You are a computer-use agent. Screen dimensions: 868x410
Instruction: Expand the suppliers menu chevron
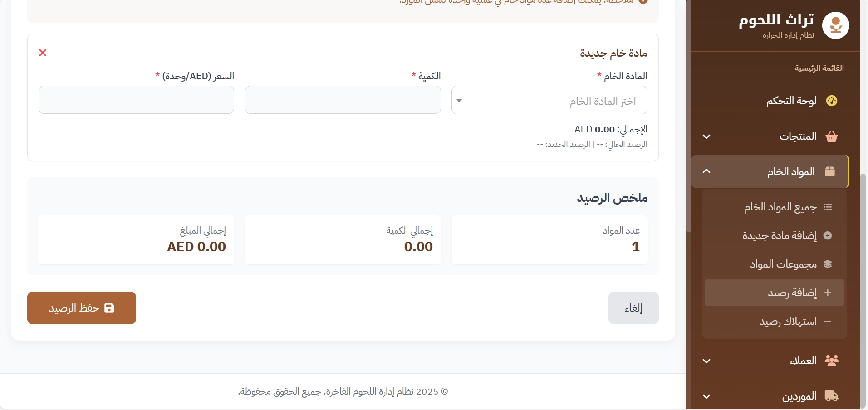click(x=706, y=396)
